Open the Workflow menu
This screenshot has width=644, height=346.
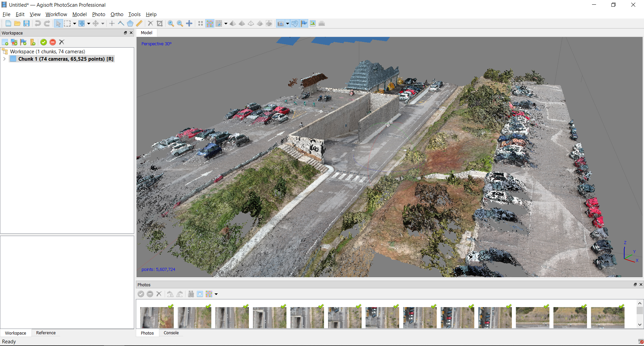(56, 14)
